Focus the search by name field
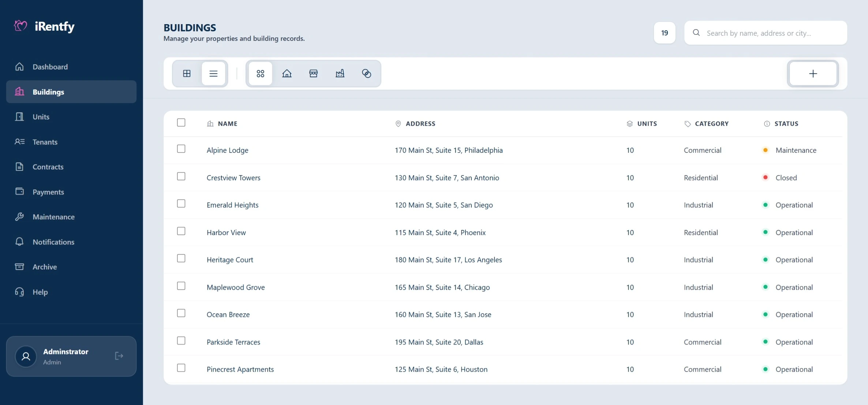Image resolution: width=868 pixels, height=405 pixels. 766,33
